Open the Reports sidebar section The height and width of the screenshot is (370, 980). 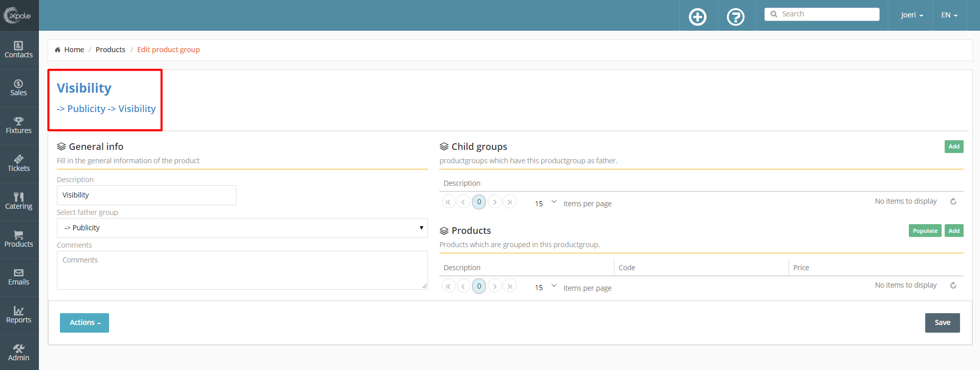(19, 315)
